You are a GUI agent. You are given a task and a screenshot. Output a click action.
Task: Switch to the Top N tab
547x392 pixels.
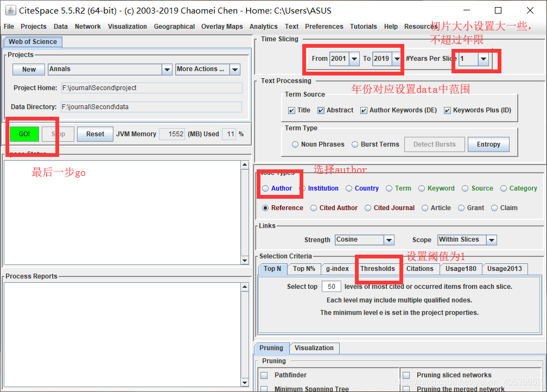(272, 269)
